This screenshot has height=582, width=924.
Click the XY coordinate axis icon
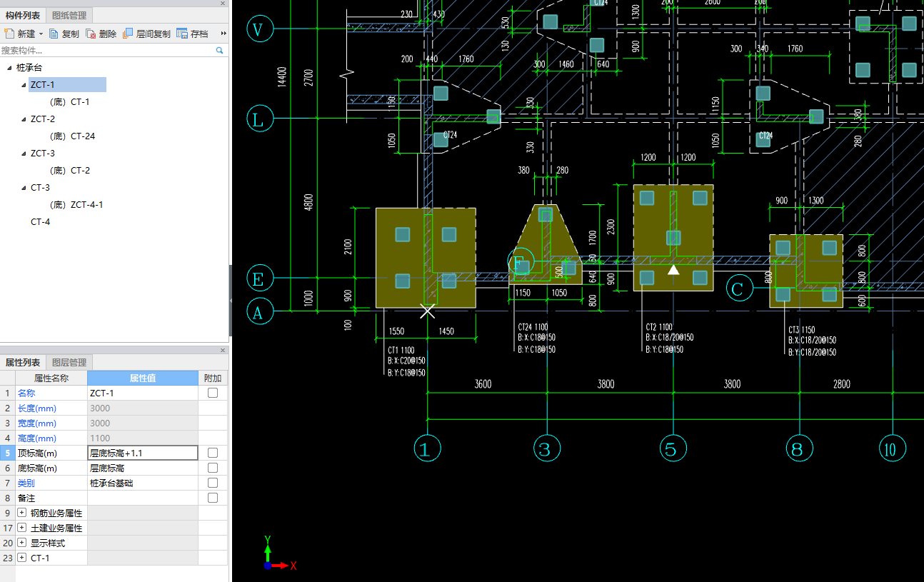point(279,553)
